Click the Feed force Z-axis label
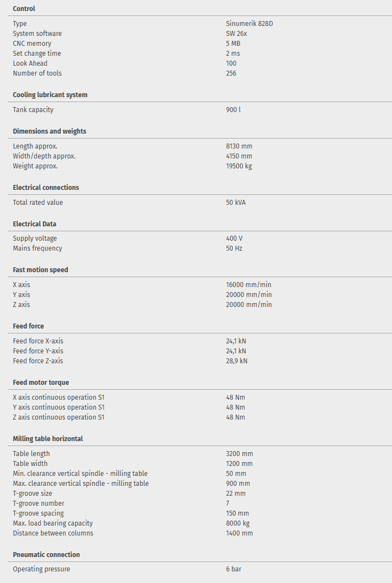Screen dimensions: 392x583 (x=38, y=361)
